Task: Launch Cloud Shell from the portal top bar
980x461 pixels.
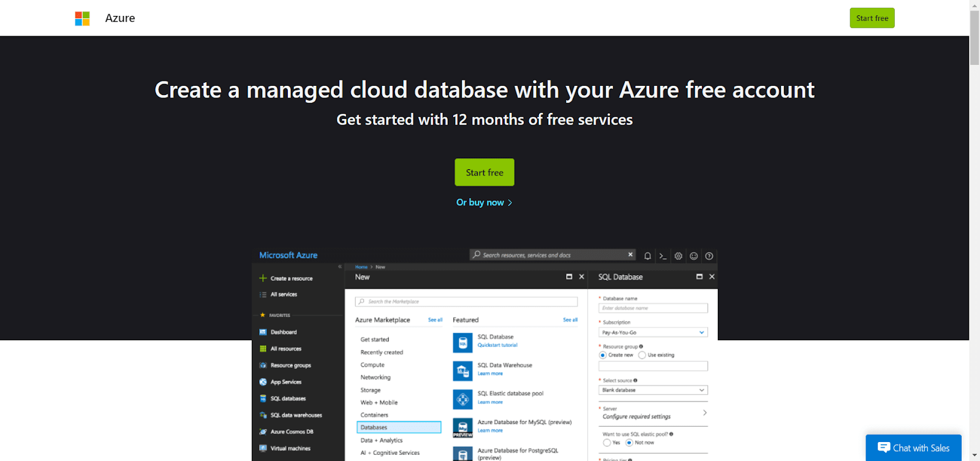Action: pos(663,256)
